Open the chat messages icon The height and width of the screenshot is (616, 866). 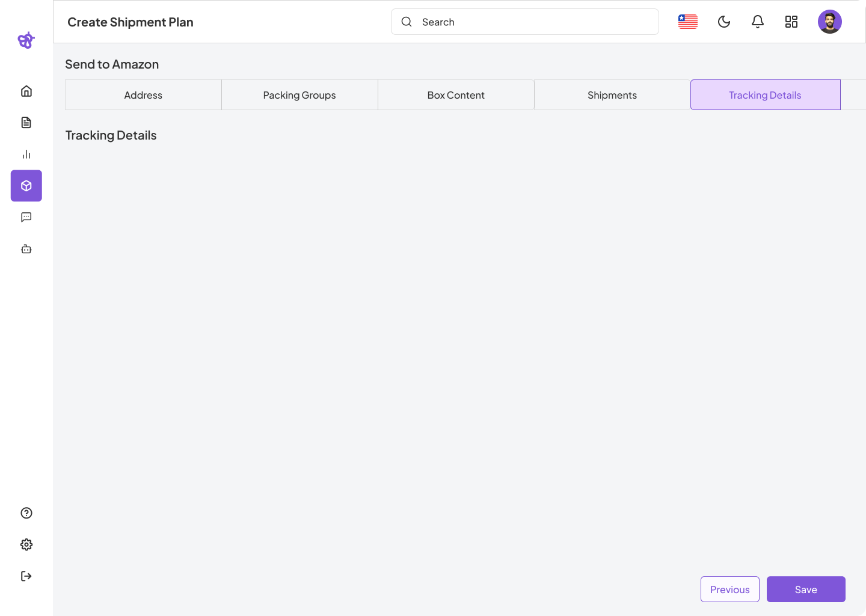26,217
